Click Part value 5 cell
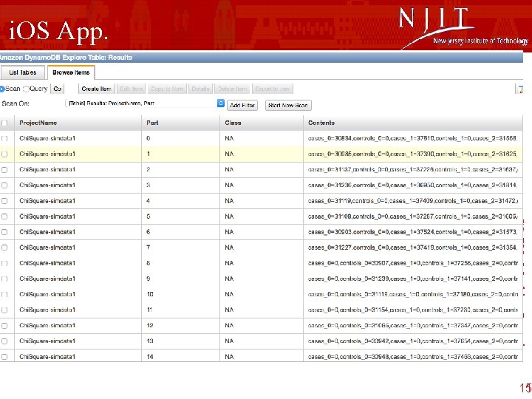This screenshot has width=532, height=399. [x=149, y=216]
